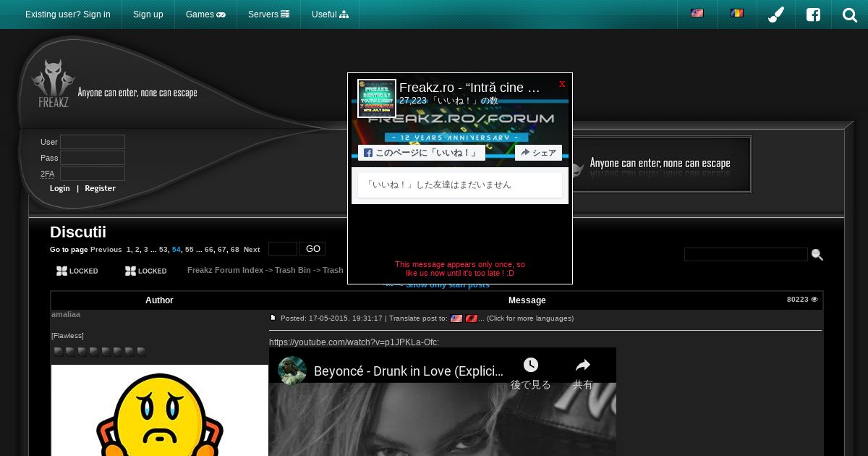Go to page 53
The width and height of the screenshot is (868, 456).
pos(163,250)
